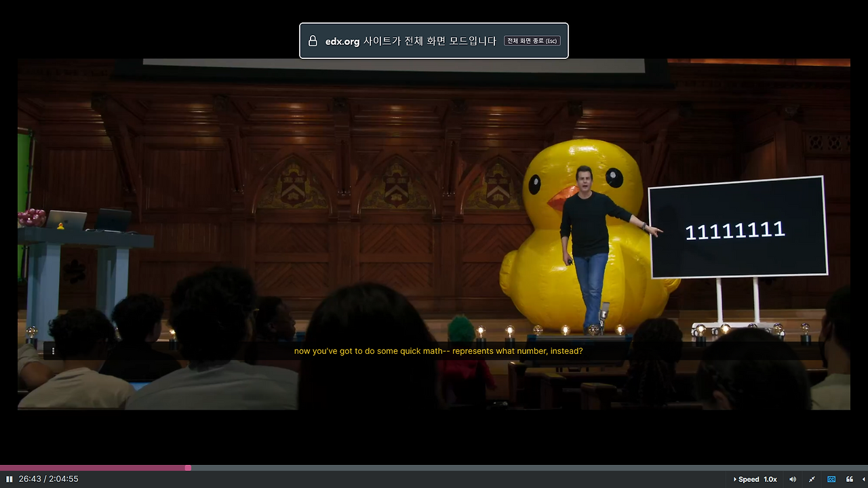868x488 pixels.
Task: Click the 전체 화면 종료 (Esc) button
Action: pos(532,41)
